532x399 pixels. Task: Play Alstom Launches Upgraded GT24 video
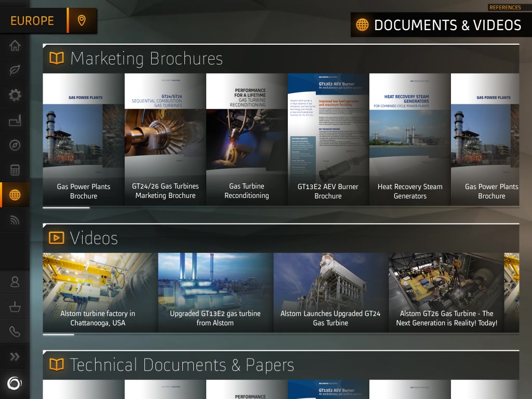pos(331,292)
